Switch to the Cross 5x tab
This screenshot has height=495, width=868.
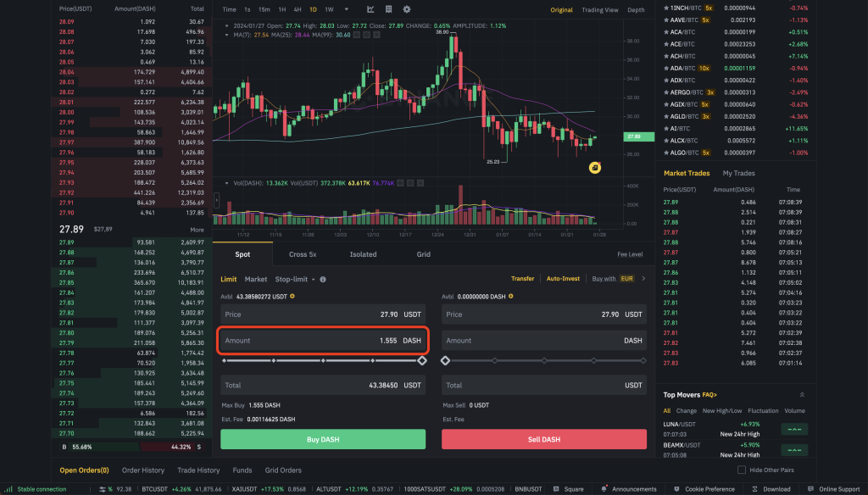click(x=303, y=254)
